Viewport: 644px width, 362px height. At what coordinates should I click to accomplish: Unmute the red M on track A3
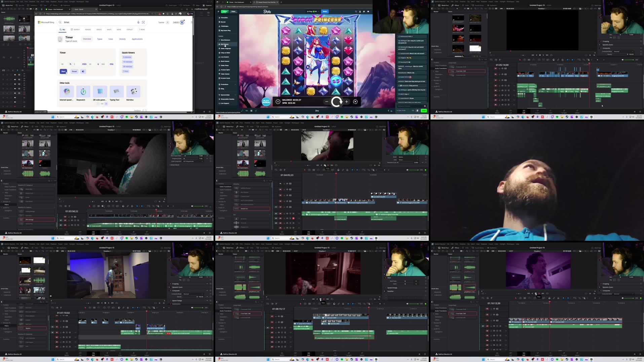coord(293,218)
